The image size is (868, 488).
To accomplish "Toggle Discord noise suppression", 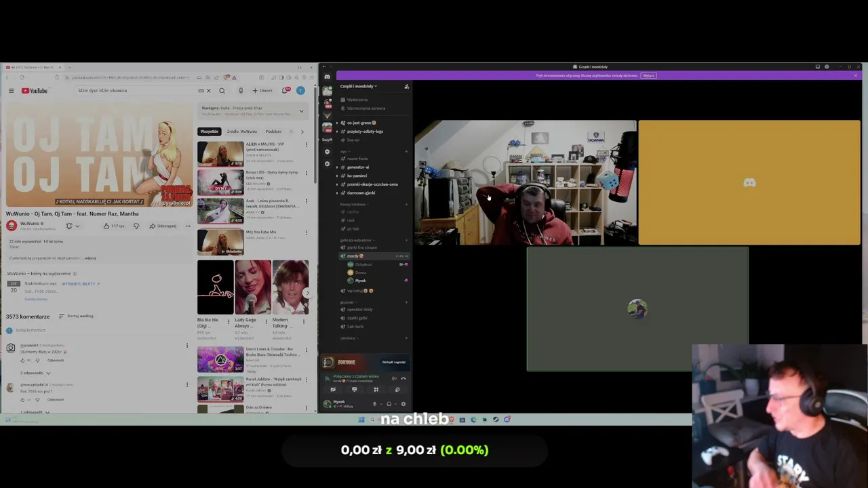I will pyautogui.click(x=394, y=378).
